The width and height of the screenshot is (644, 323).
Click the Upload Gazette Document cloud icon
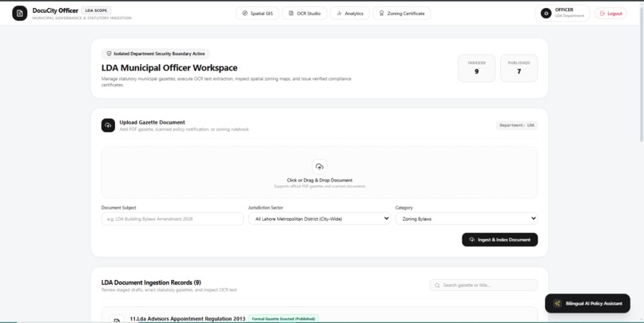point(108,126)
